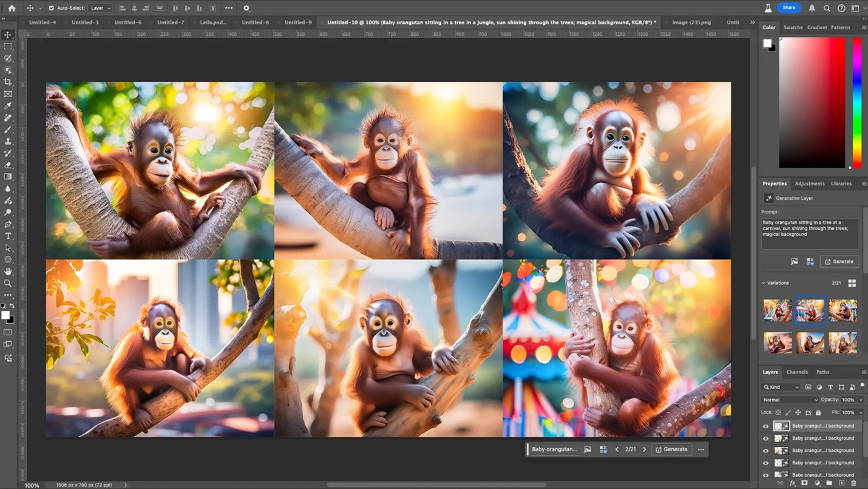868x489 pixels.
Task: Click the Generate button in Properties panel
Action: (x=839, y=261)
